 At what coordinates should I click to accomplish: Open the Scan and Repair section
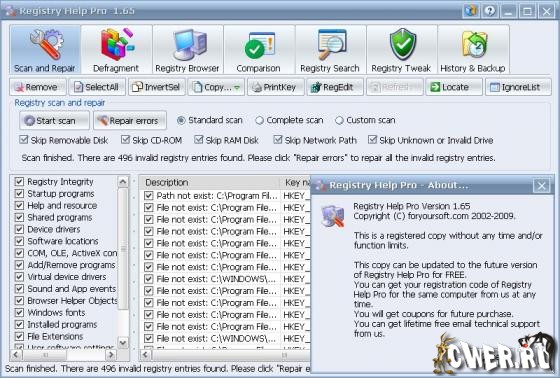(45, 50)
